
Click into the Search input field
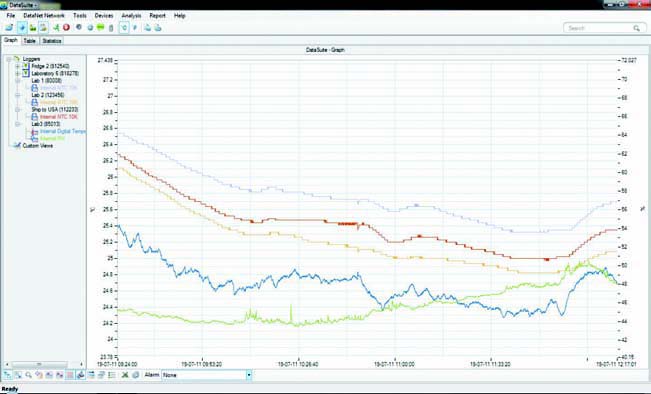coord(598,28)
